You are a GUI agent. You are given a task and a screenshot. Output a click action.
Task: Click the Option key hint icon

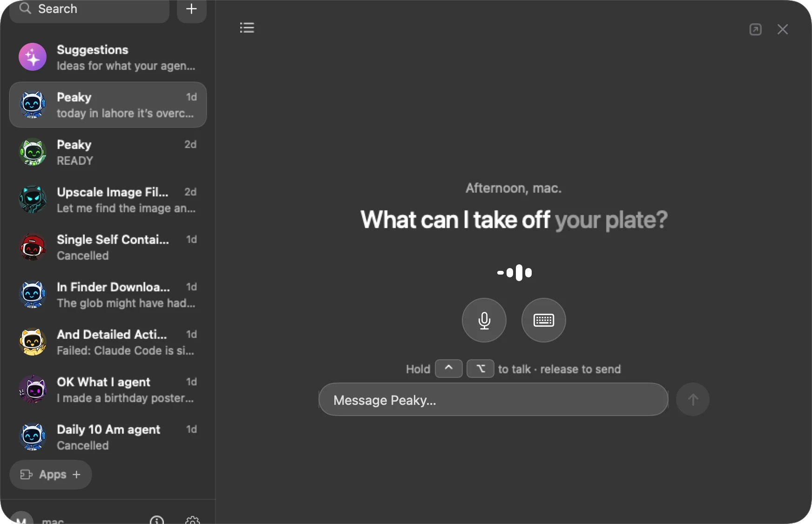(x=480, y=369)
